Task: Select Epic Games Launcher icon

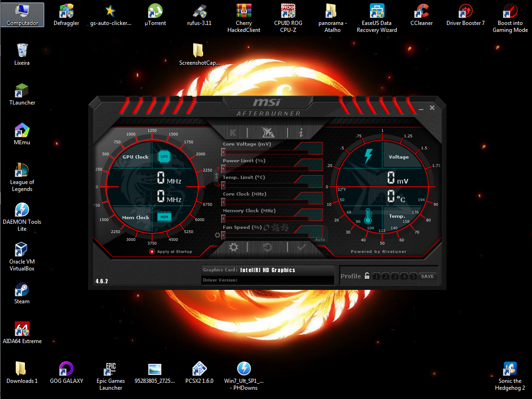Action: (110, 376)
